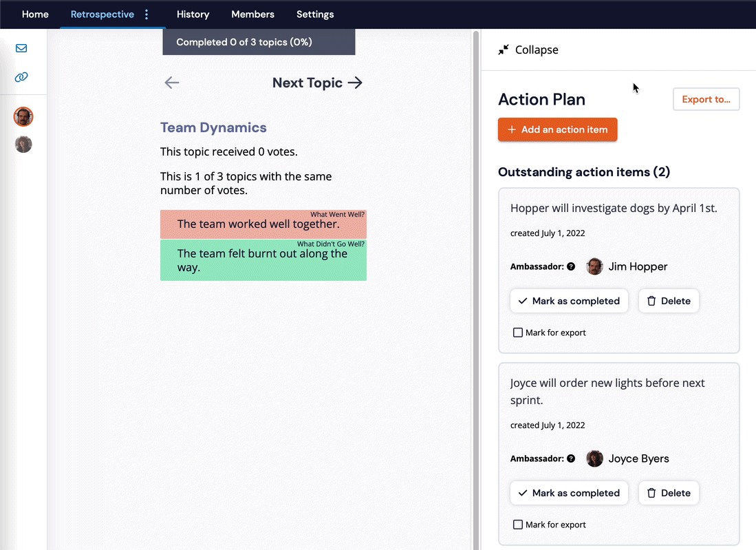
Task: Collapse the Action Plan panel
Action: pos(528,50)
